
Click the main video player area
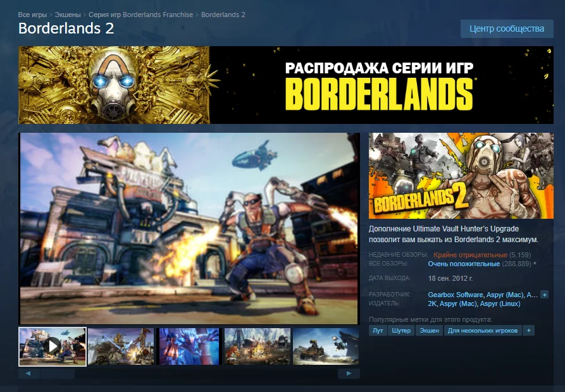click(190, 229)
